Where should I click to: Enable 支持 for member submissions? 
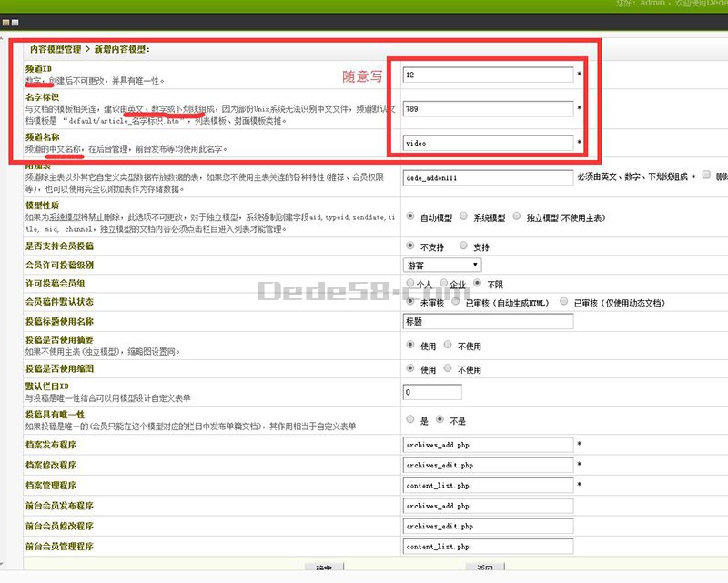tap(464, 246)
